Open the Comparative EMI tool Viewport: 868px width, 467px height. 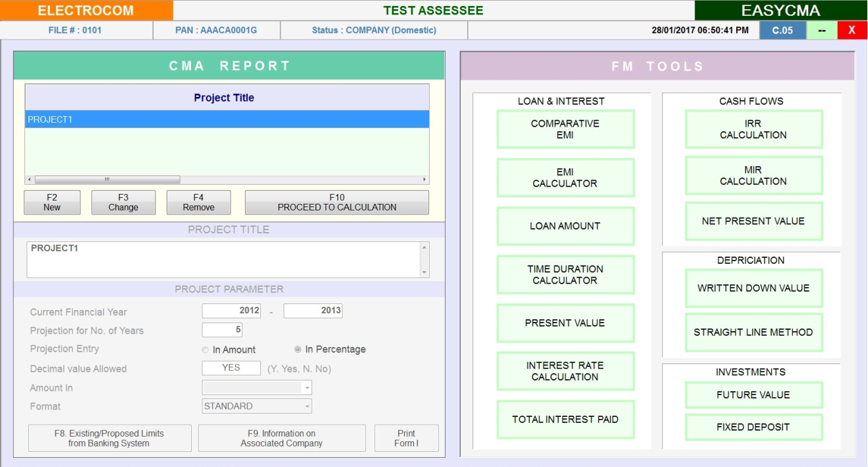tap(565, 129)
